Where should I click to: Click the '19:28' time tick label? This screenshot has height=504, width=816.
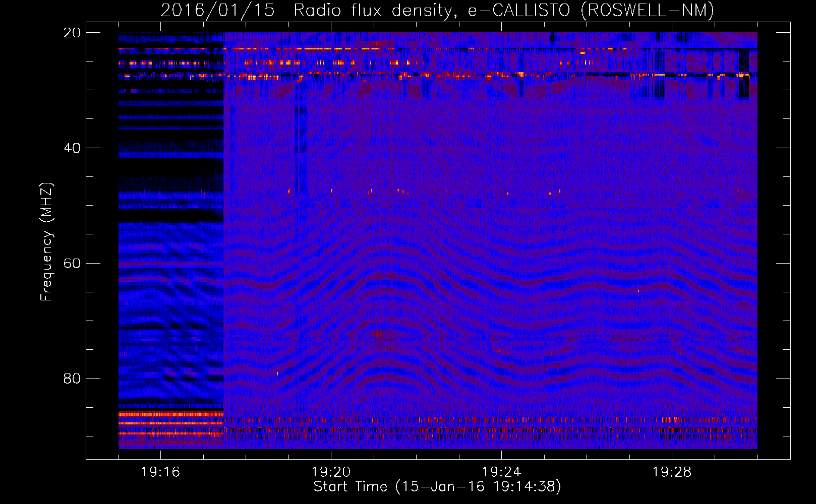click(672, 472)
